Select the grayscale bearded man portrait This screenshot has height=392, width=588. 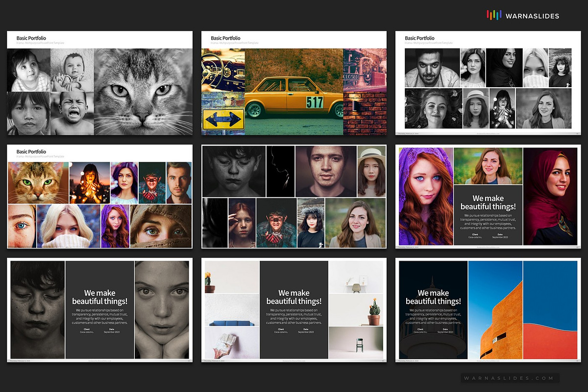pyautogui.click(x=432, y=68)
